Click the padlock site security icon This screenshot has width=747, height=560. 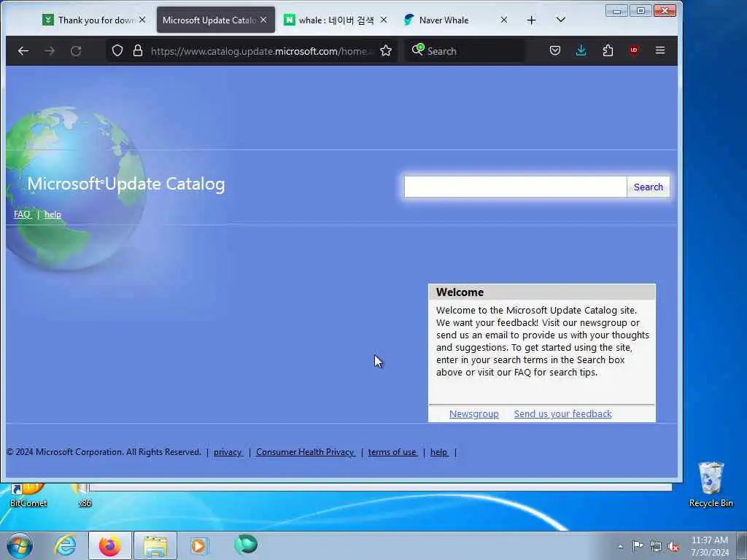(x=138, y=50)
